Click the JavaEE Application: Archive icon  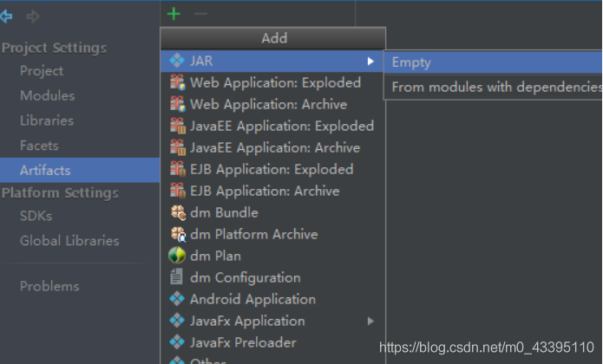point(178,147)
